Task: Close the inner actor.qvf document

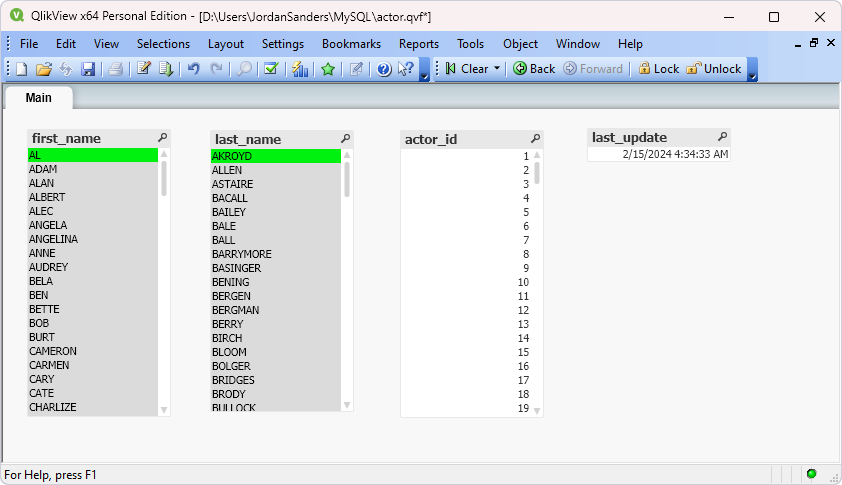Action: 831,42
